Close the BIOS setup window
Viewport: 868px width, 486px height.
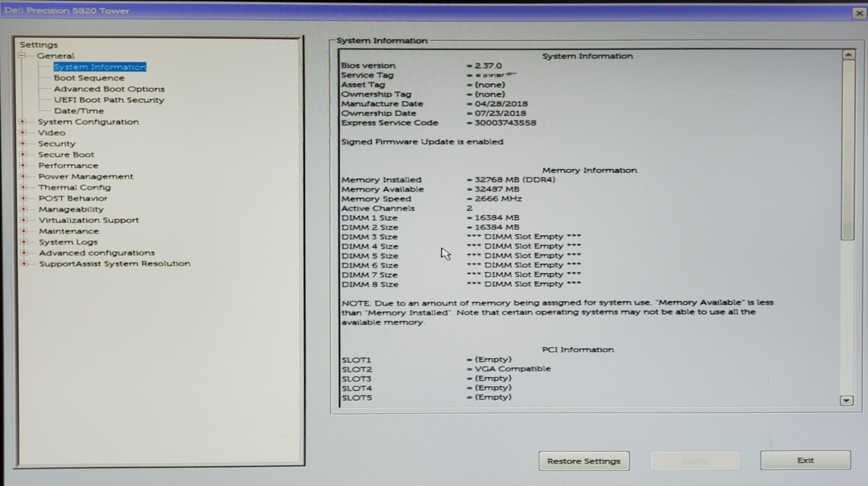click(860, 13)
